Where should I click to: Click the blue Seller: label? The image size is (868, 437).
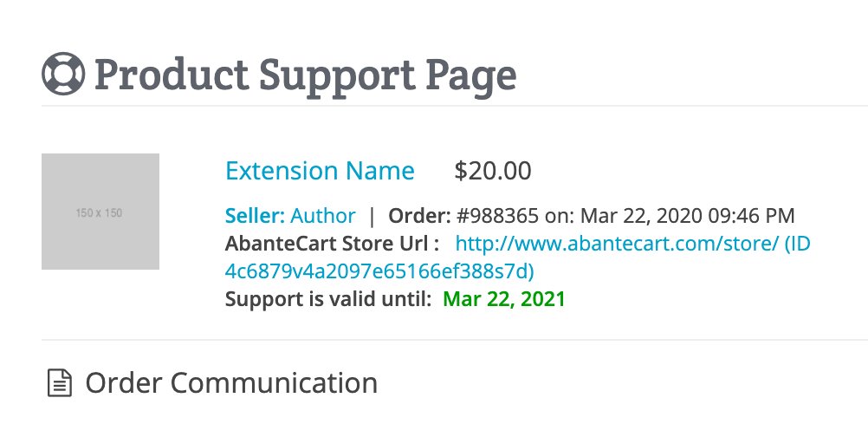[x=255, y=215]
